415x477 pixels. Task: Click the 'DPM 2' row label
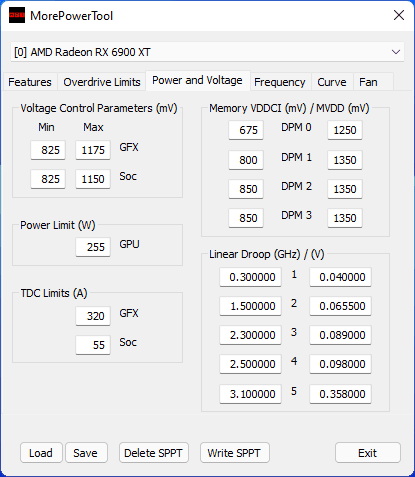click(296, 186)
